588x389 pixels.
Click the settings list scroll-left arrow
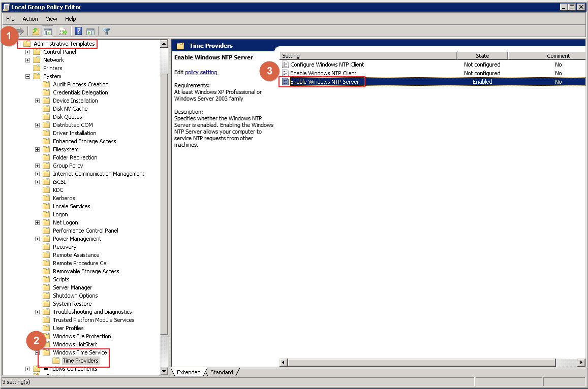point(284,362)
